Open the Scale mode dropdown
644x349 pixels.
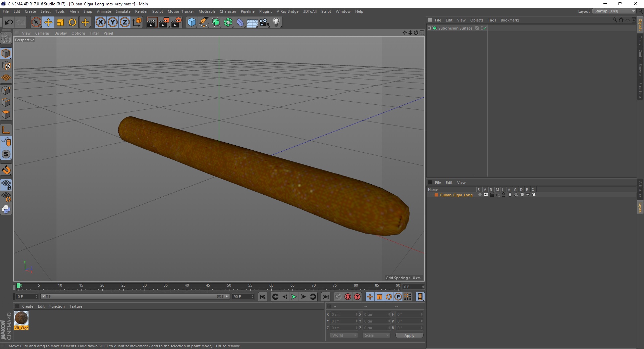(x=376, y=335)
